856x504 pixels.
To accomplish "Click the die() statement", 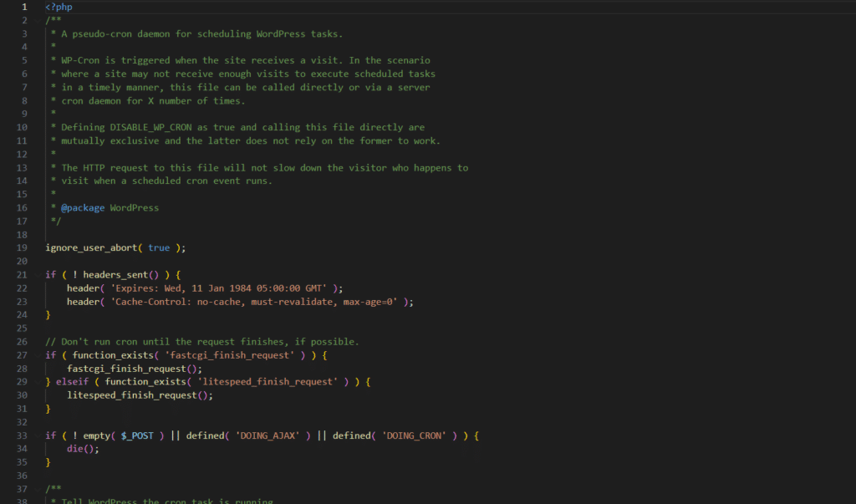I will 83,448.
